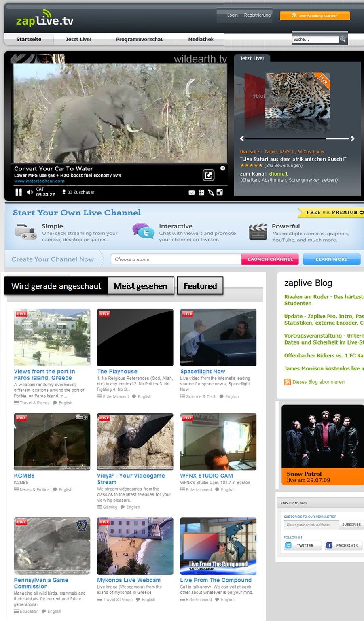Go to previous channel in carousel
The height and width of the screenshot is (621, 364).
(242, 138)
